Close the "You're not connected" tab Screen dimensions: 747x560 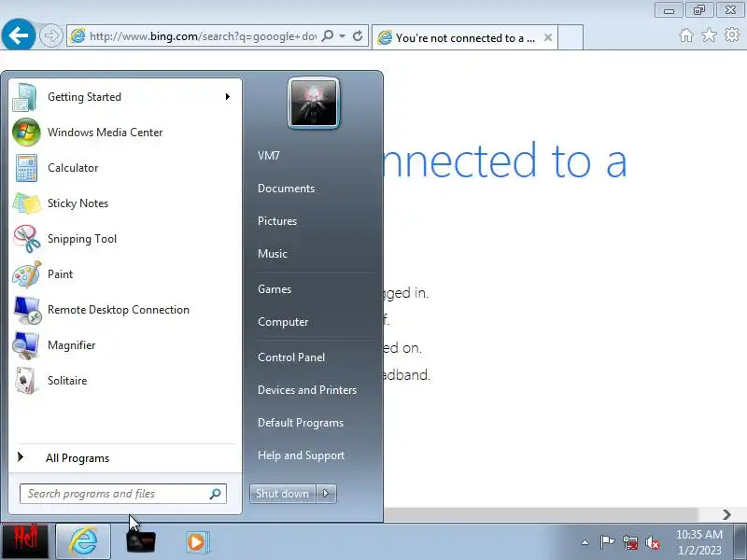pos(548,37)
